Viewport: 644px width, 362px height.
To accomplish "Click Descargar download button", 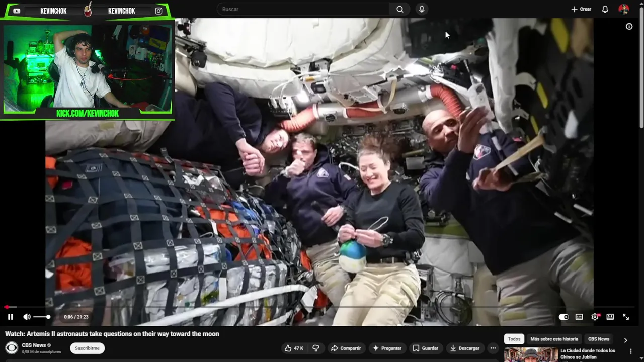I will [x=464, y=348].
